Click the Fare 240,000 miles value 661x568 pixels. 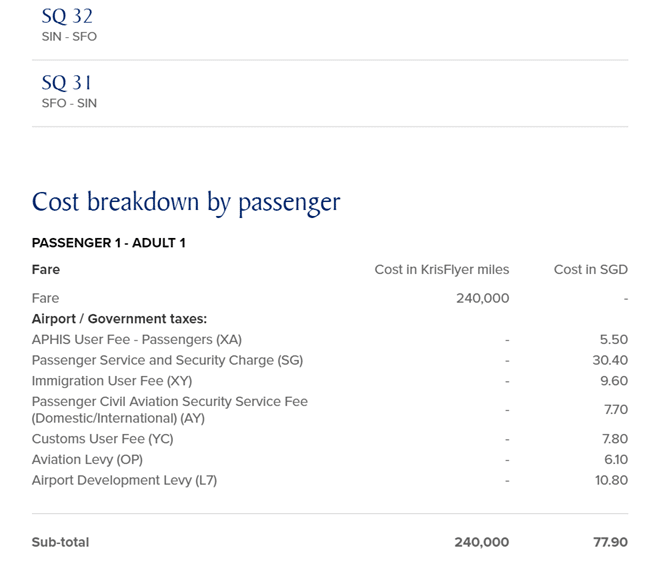(483, 299)
